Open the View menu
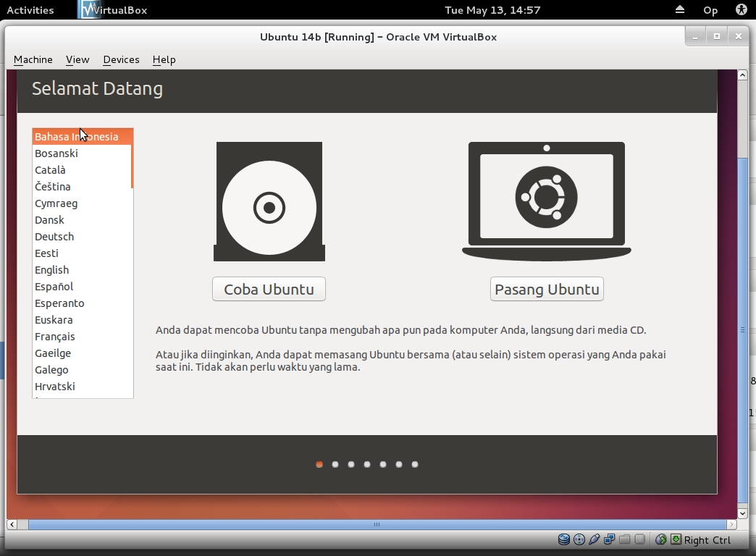The image size is (756, 556). pos(77,59)
